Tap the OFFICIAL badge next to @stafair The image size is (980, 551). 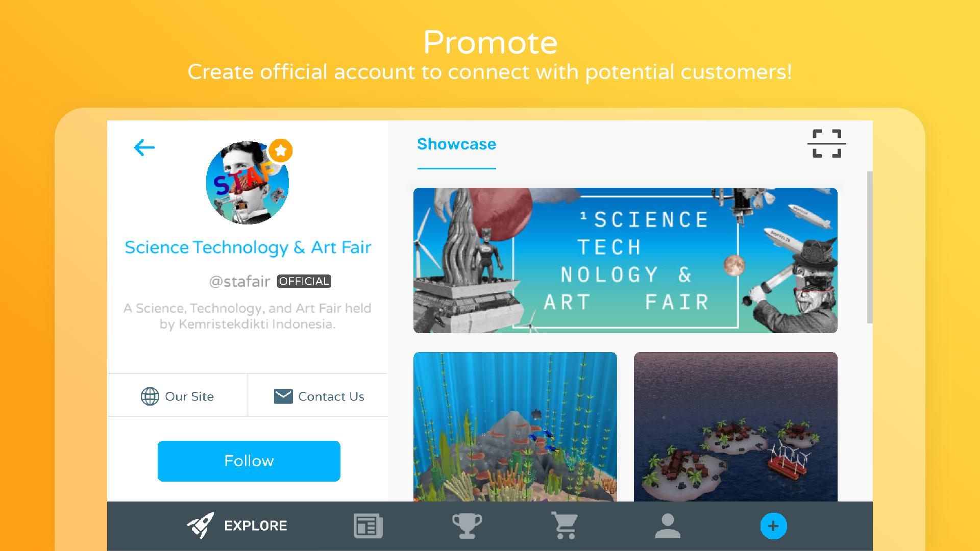pos(304,281)
